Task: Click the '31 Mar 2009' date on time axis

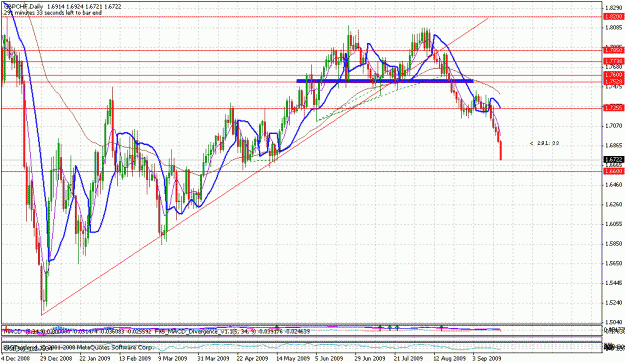Action: pos(213,359)
